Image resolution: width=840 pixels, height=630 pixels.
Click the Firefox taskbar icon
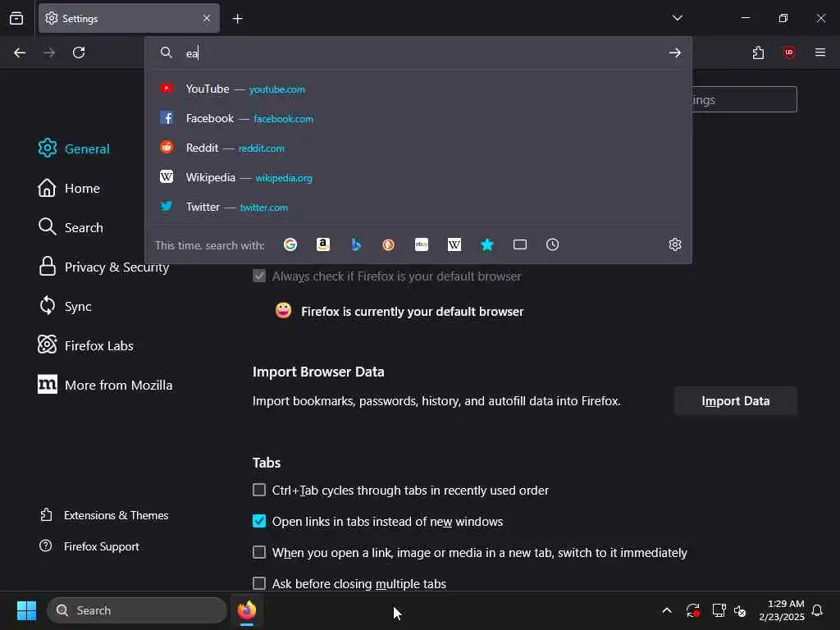click(247, 610)
